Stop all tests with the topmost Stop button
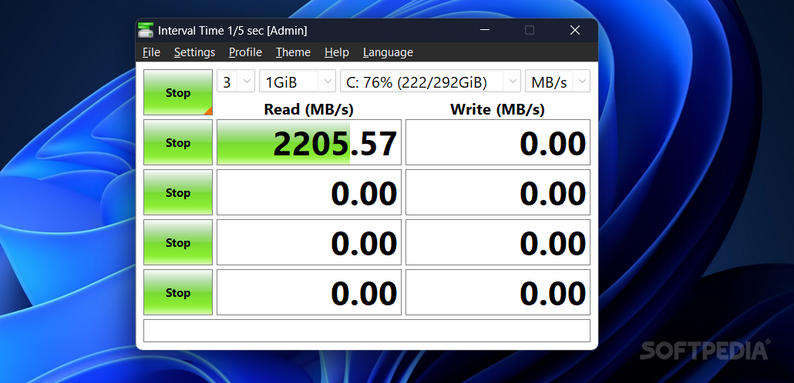The image size is (794, 383). coord(178,92)
